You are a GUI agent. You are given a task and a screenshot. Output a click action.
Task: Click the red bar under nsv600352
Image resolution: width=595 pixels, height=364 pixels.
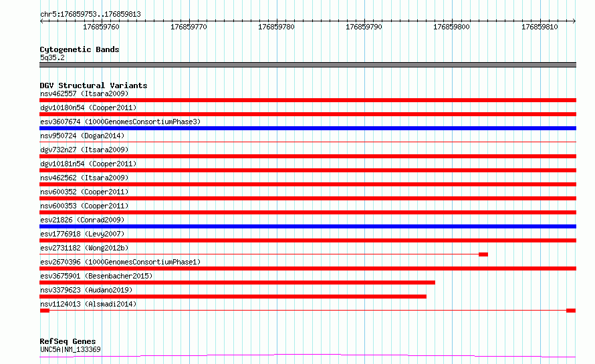pos(308,198)
